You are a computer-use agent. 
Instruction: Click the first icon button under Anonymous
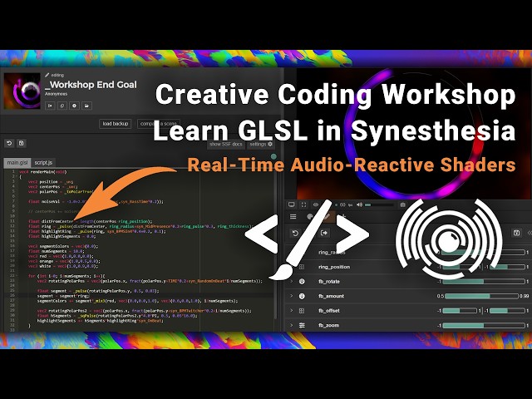tap(50, 106)
